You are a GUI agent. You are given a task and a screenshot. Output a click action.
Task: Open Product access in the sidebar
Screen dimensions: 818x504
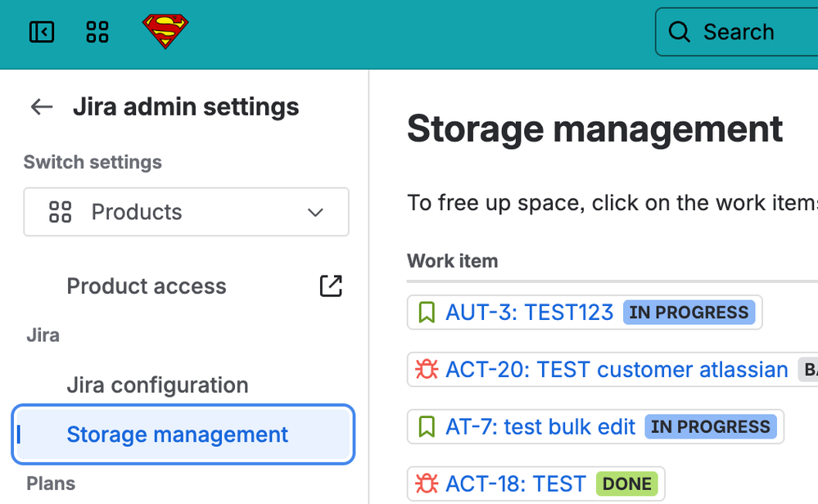[147, 286]
